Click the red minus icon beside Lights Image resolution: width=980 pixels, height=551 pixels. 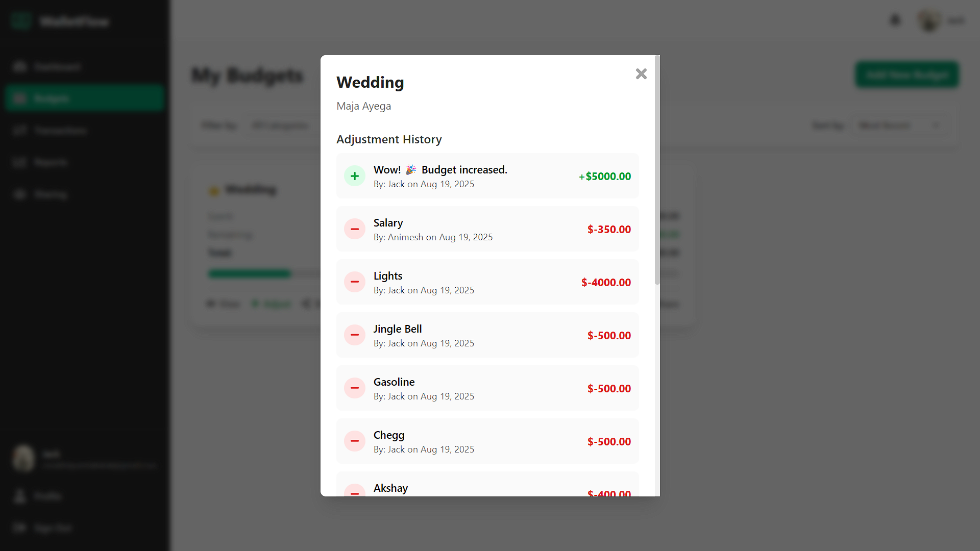point(355,282)
